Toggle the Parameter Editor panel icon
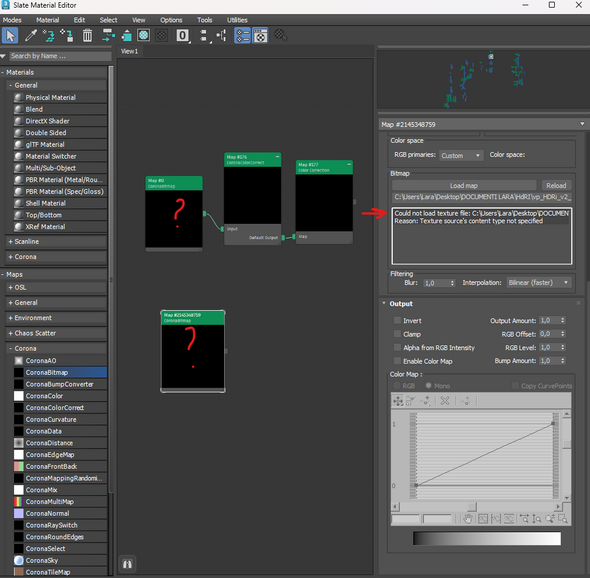Image resolution: width=590 pixels, height=578 pixels. click(260, 36)
